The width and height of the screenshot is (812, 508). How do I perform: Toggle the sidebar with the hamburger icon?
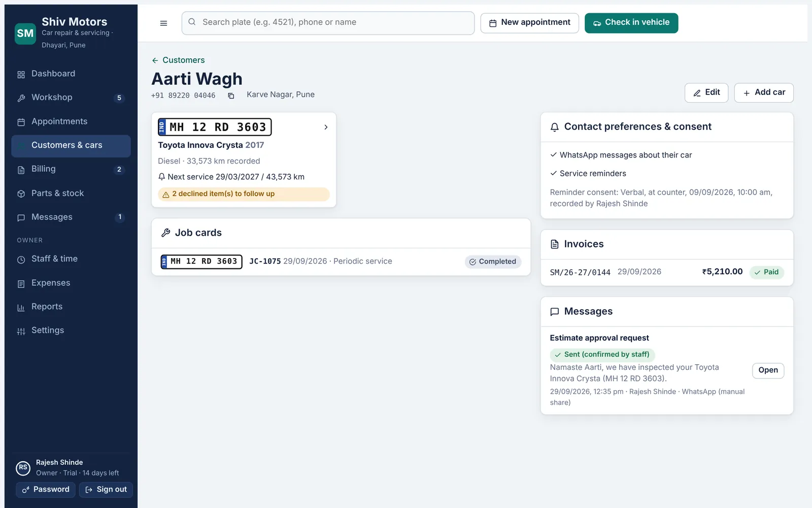tap(163, 23)
